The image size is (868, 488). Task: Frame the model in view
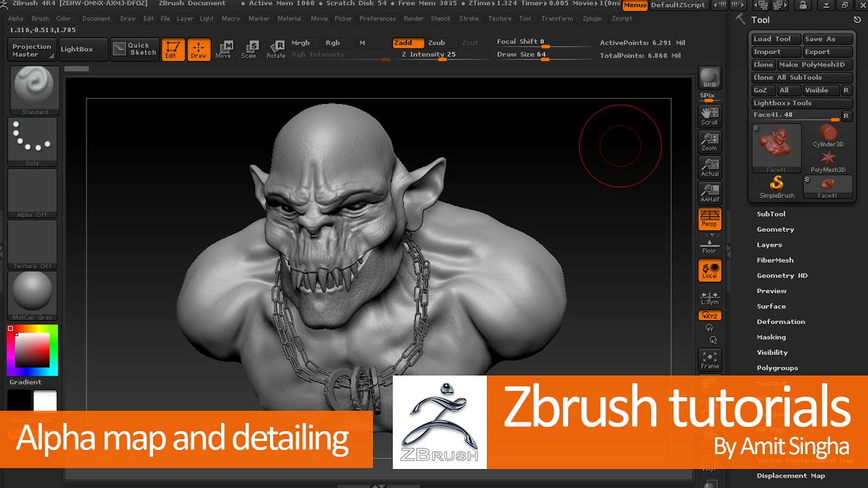710,360
